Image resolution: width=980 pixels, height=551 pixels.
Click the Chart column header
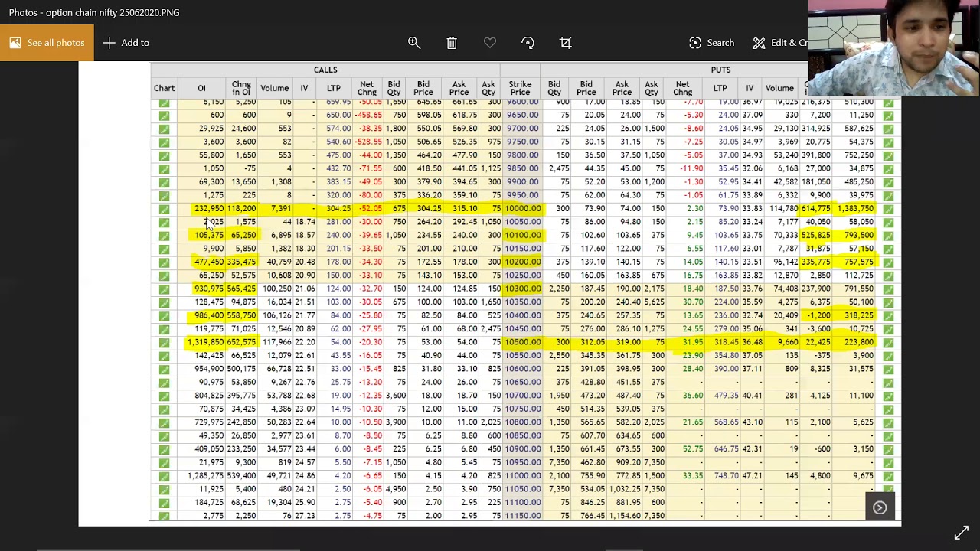pyautogui.click(x=164, y=88)
